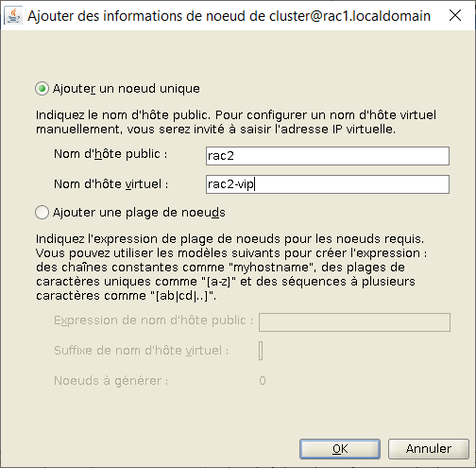Select the "Ajouter un noeud unique" radio button
The image size is (476, 468).
[x=42, y=89]
